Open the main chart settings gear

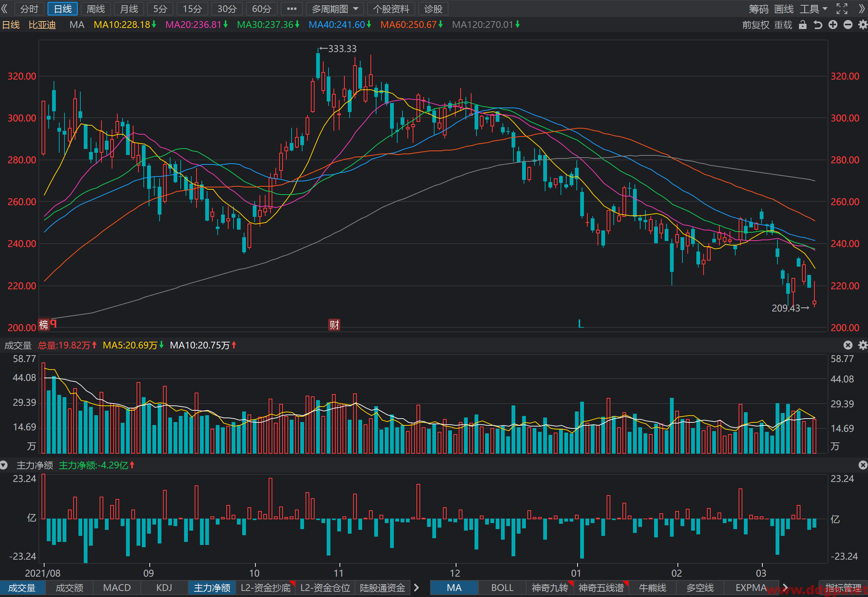click(x=863, y=25)
